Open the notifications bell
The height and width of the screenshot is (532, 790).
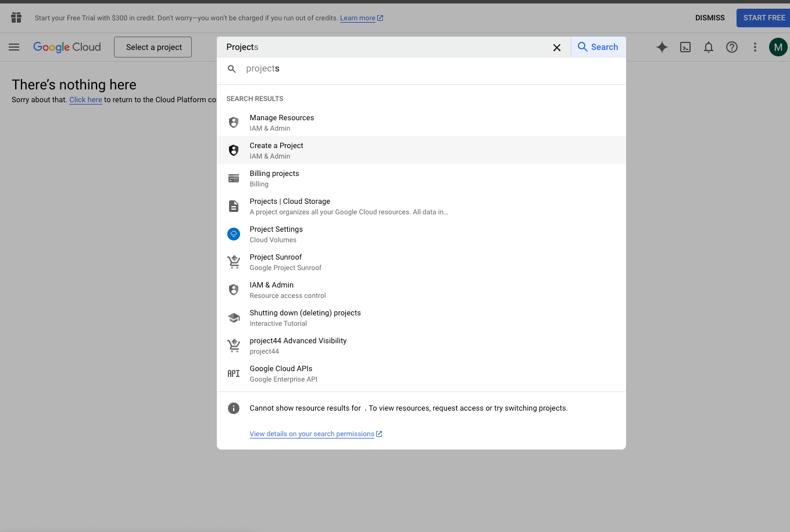point(709,47)
